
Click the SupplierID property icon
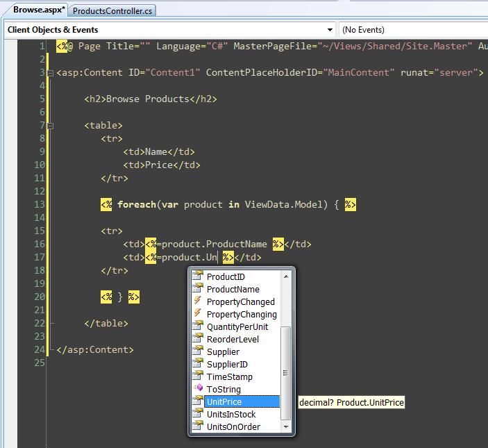click(198, 363)
